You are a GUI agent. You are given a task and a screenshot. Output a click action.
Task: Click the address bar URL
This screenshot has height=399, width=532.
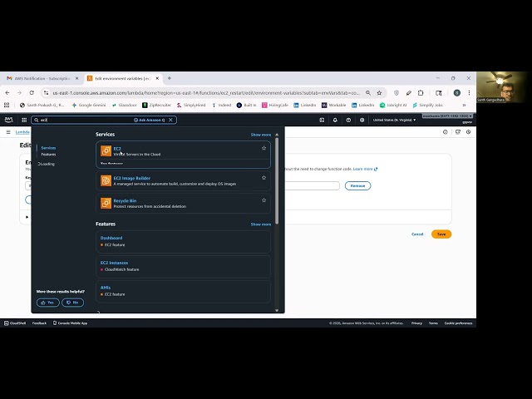point(206,92)
